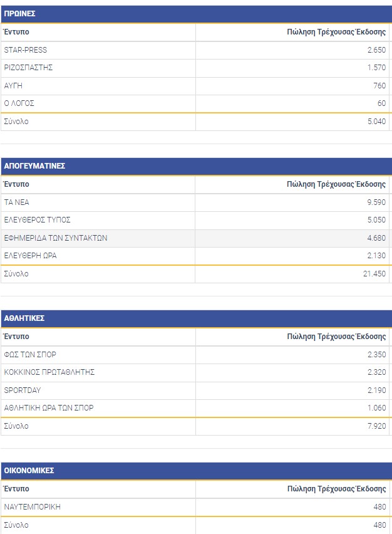Select the SPORTDAY entry
This screenshot has width=392, height=534.
(23, 390)
